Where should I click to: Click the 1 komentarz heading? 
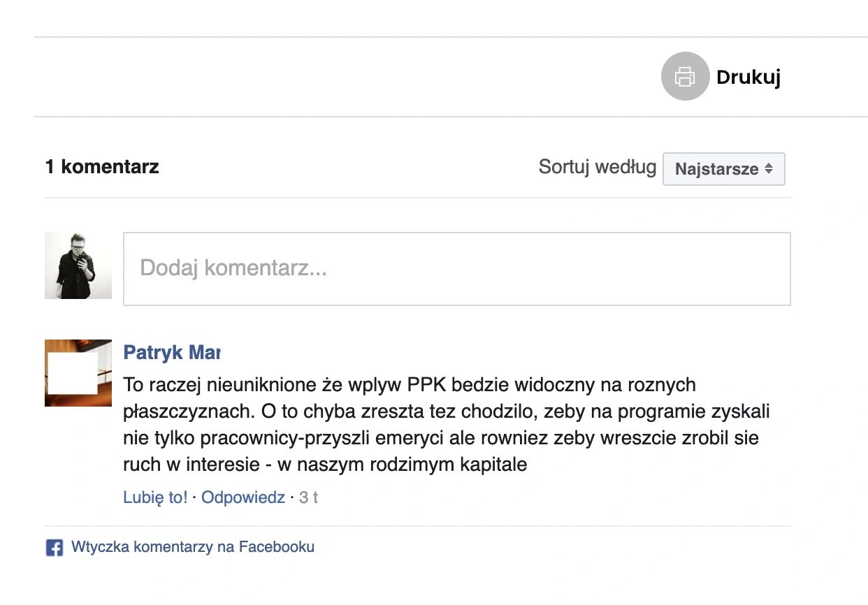click(x=102, y=167)
